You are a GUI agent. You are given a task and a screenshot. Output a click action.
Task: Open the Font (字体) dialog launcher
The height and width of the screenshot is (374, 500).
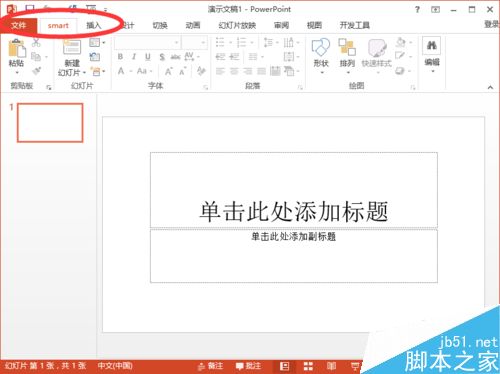point(206,87)
